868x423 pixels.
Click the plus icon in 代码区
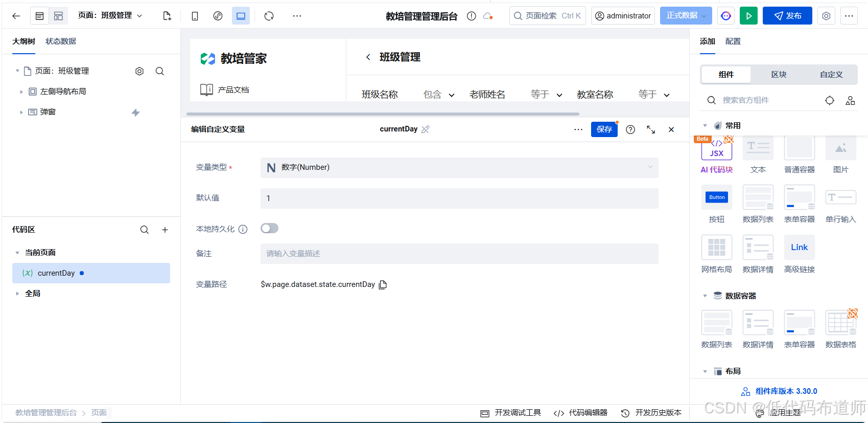[x=165, y=230]
